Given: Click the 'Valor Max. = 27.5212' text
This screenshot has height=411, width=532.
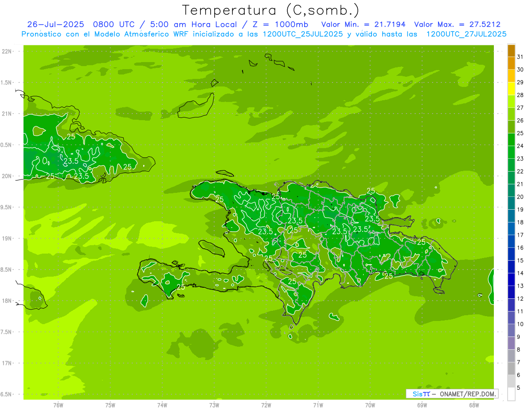Looking at the screenshot, I should [458, 24].
